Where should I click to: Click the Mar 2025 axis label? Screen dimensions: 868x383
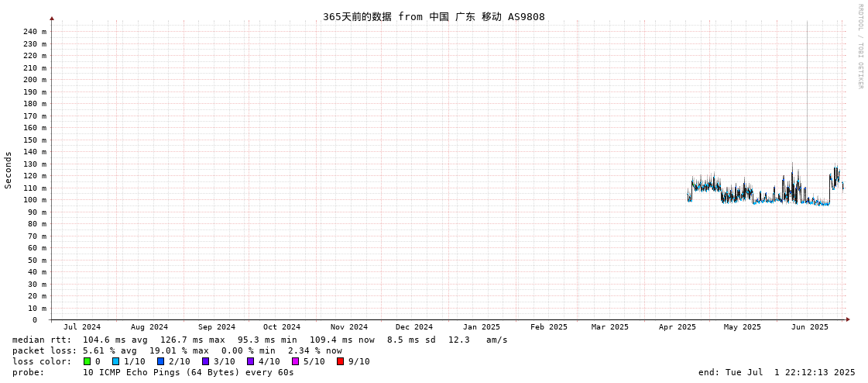610,327
